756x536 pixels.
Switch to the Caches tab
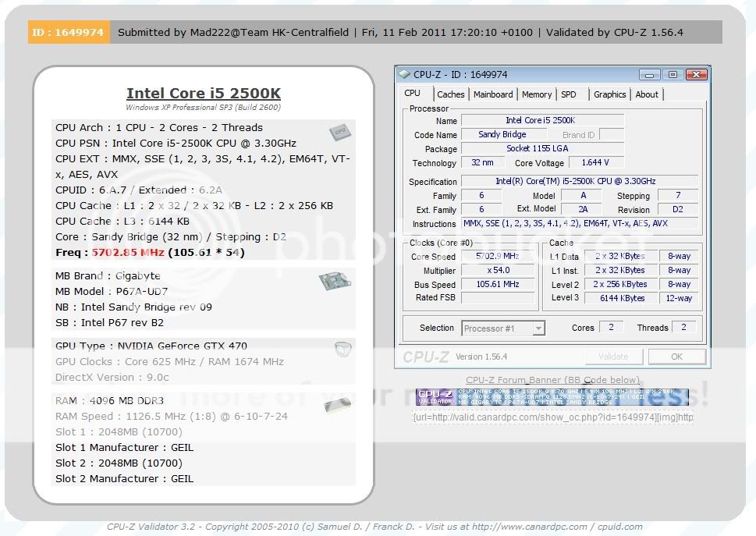click(450, 94)
